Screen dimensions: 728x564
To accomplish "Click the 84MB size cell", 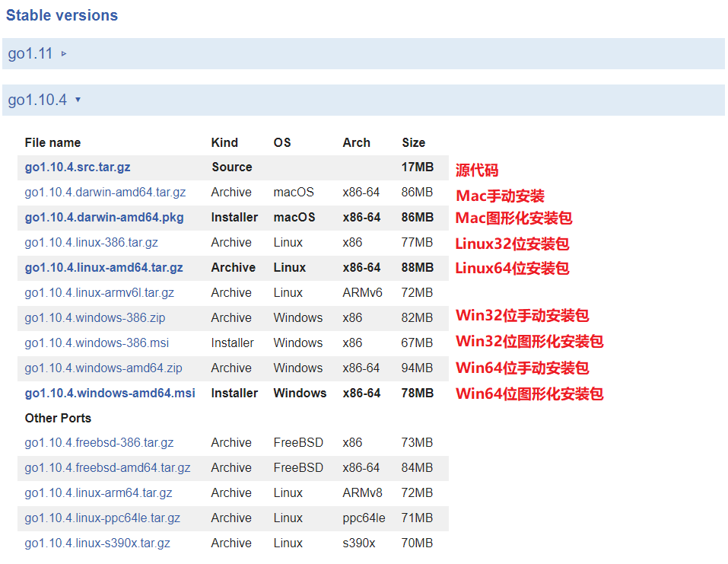I will (x=417, y=468).
